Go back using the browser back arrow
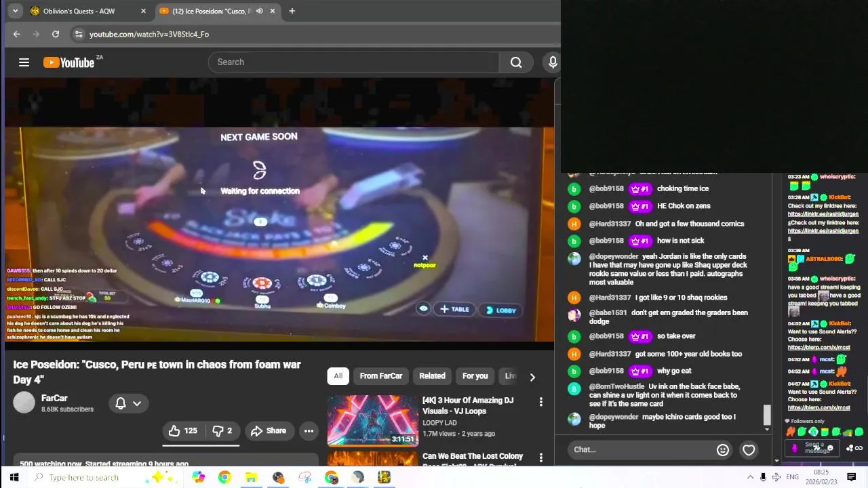Image resolution: width=868 pixels, height=488 pixels. pos(16,34)
